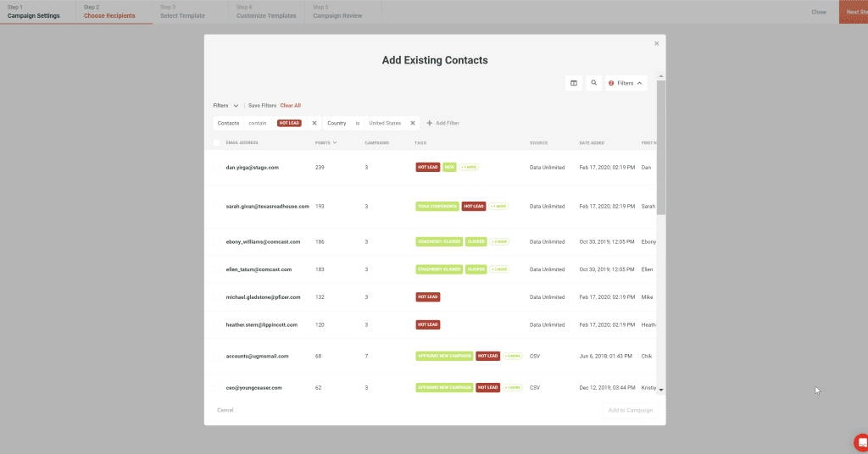
Task: Expand '+2 more' tags for ebony_williams row
Action: click(x=499, y=241)
